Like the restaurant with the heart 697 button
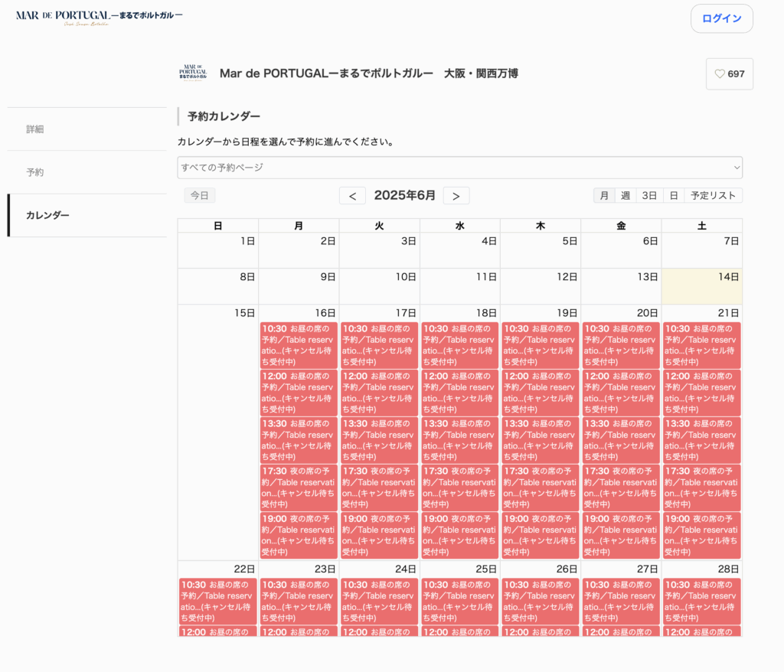Image resolution: width=784 pixels, height=672 pixels. tap(730, 74)
